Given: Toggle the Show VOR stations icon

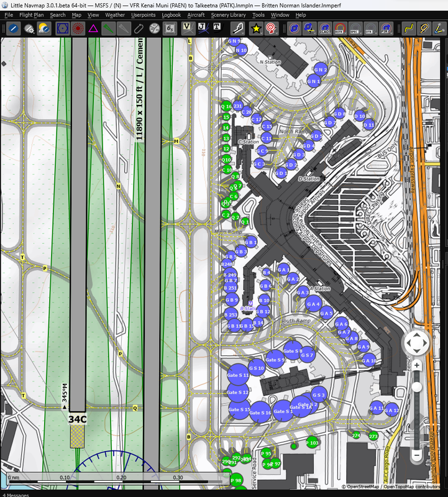Looking at the screenshot, I should click(63, 29).
